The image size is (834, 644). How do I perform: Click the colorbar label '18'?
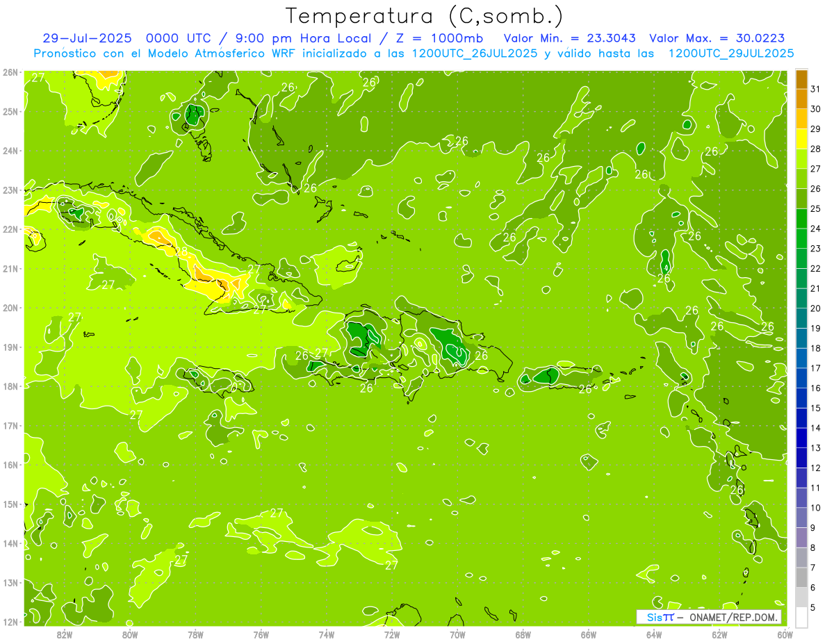pos(816,348)
